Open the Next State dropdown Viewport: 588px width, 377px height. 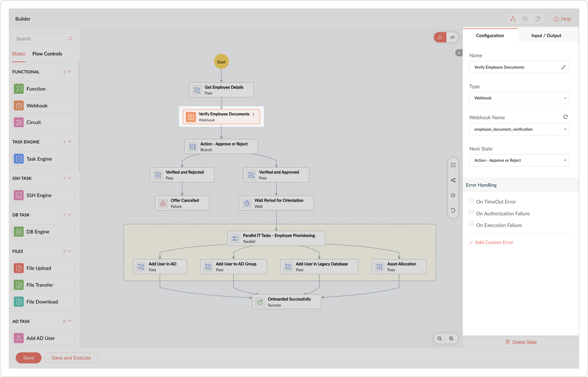519,160
